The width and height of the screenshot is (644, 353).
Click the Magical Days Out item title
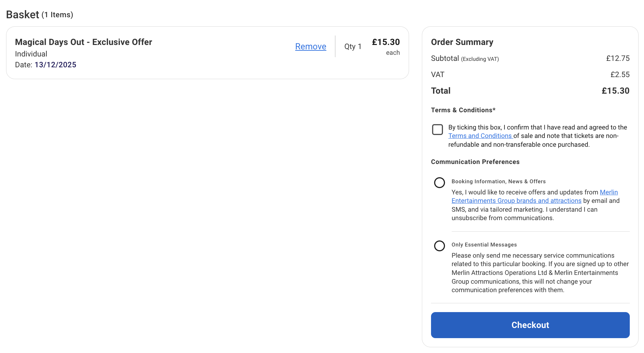click(83, 42)
